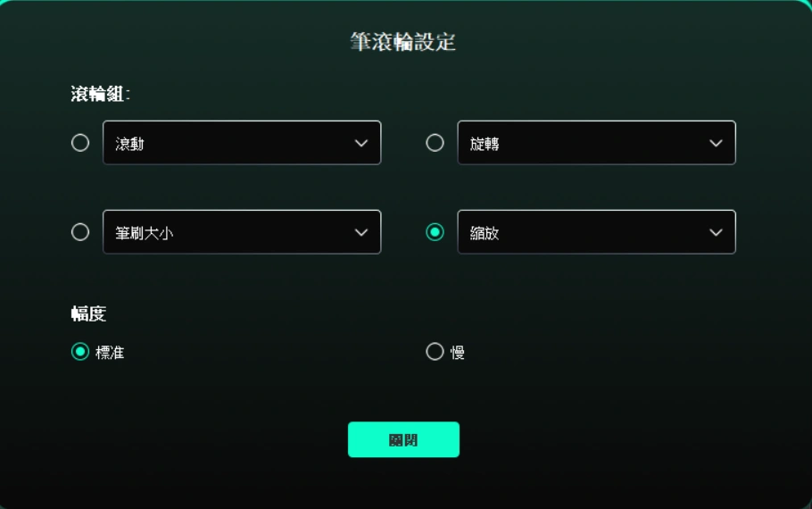Open the 滾動 dropdown box

point(242,143)
